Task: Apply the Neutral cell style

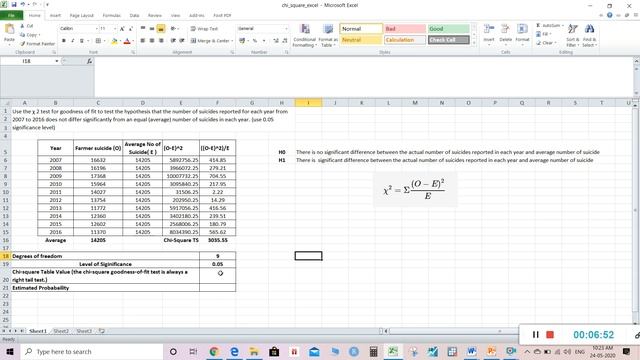Action: point(361,40)
